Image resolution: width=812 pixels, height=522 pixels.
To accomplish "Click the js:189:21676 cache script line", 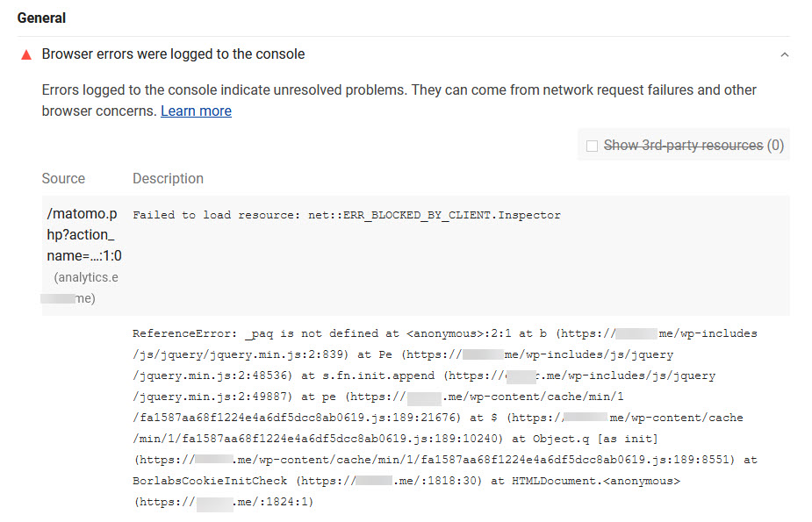I will tap(437, 418).
